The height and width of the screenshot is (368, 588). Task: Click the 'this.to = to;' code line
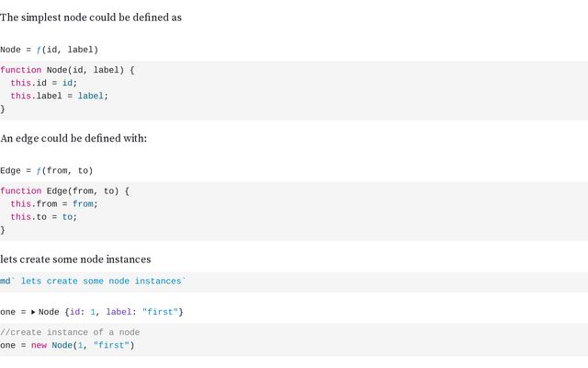point(43,217)
